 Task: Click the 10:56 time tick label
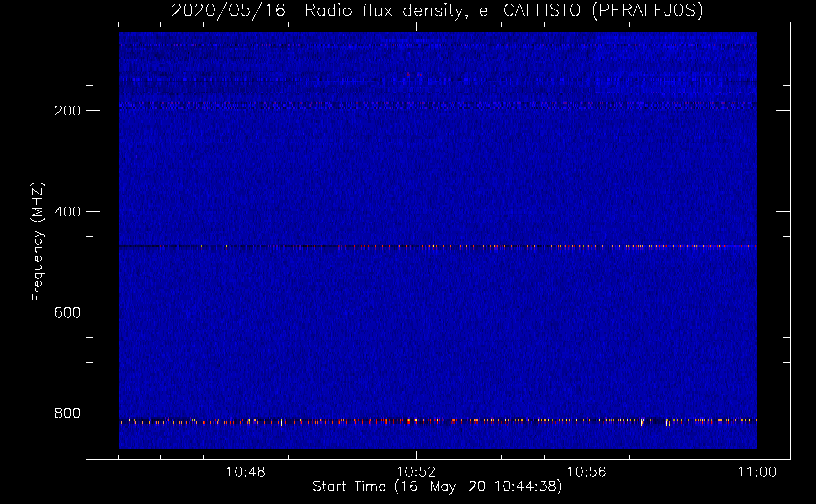(x=587, y=472)
